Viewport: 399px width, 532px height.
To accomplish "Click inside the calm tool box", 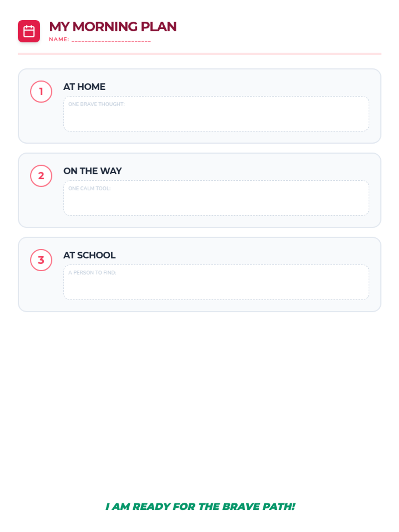I will point(216,202).
